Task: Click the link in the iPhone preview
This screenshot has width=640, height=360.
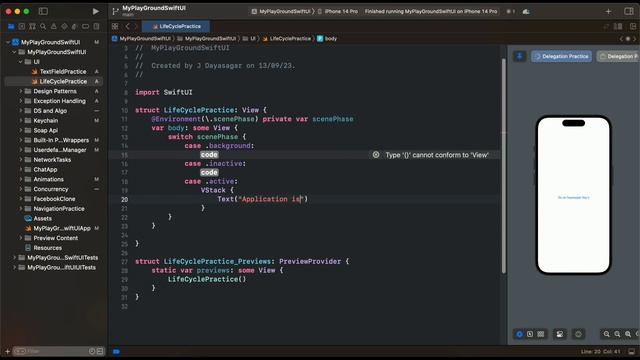Action: tap(573, 198)
